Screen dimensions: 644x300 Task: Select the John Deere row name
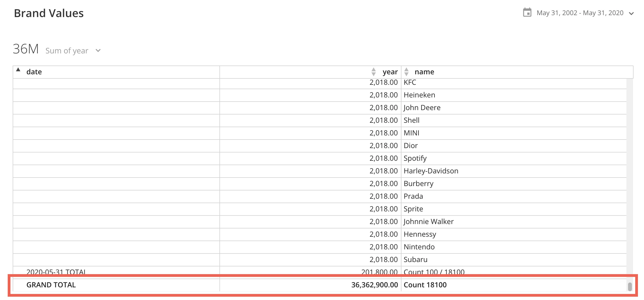pos(422,108)
